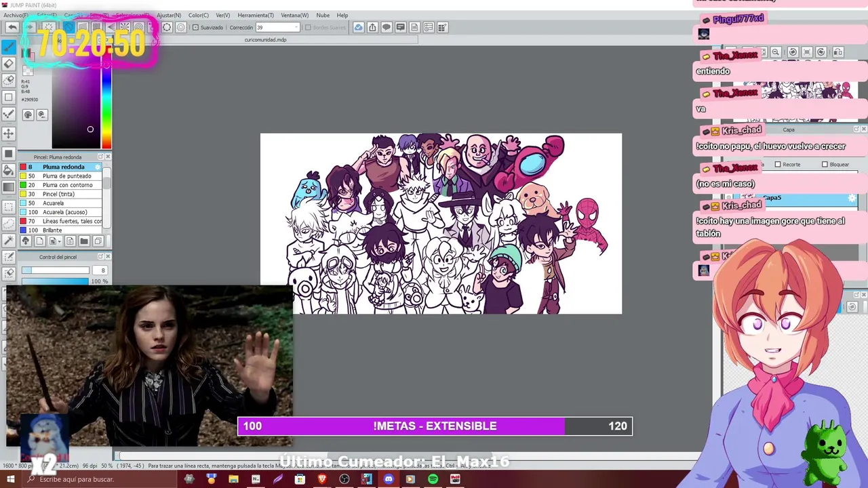
Task: Select the Acuarela (acuoso) brush
Action: click(61, 212)
